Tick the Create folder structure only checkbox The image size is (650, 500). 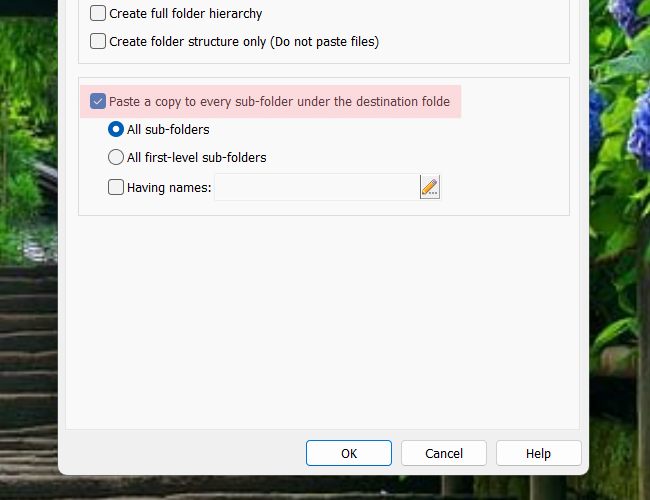pyautogui.click(x=98, y=41)
